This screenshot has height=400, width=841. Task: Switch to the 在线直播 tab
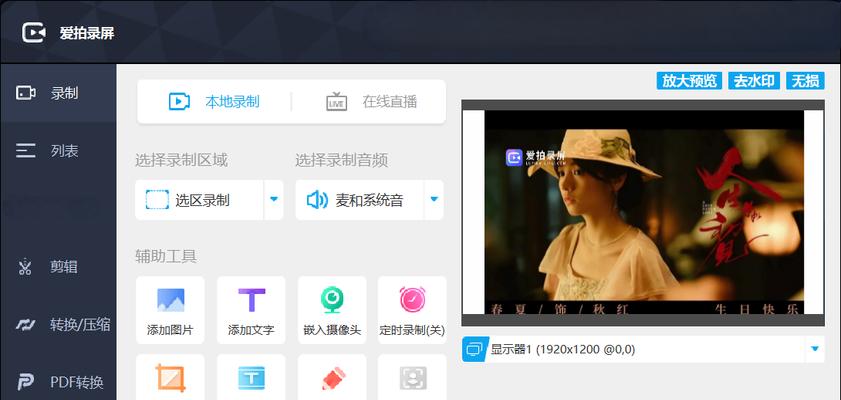click(x=371, y=101)
